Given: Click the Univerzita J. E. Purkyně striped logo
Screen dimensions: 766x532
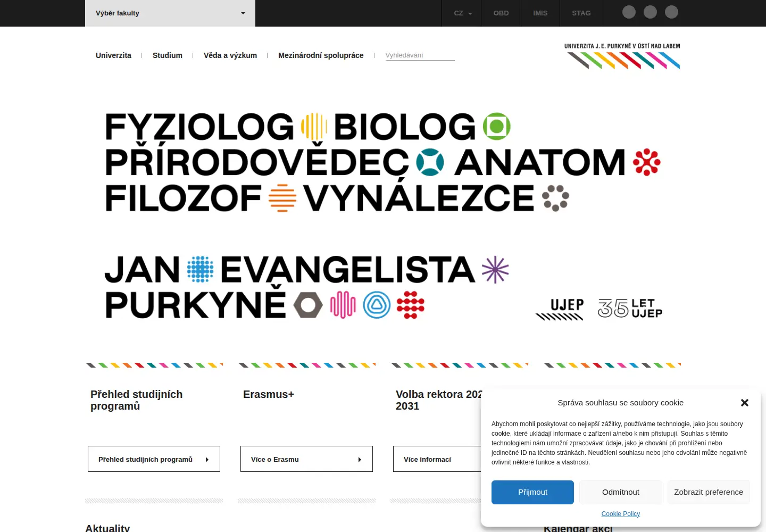Looking at the screenshot, I should (622, 56).
